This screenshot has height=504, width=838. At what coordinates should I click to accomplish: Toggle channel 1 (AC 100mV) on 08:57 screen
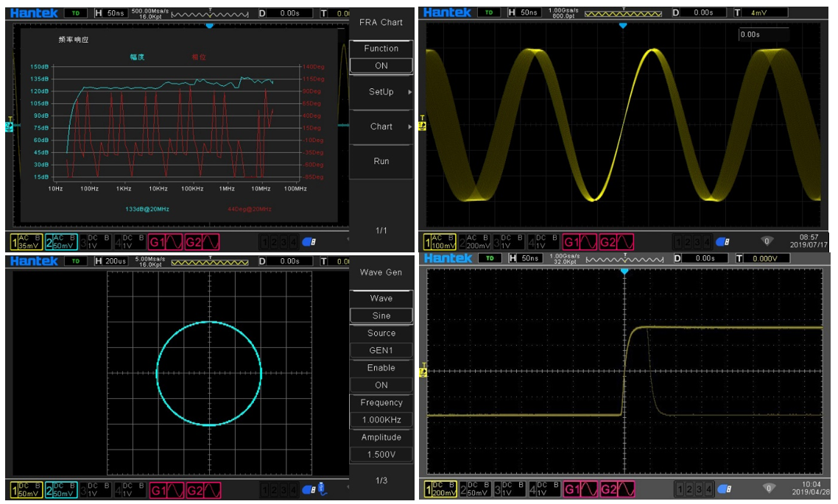(440, 242)
